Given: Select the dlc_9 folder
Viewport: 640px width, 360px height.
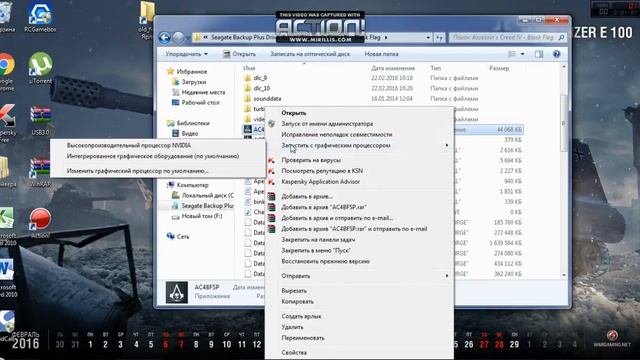Looking at the screenshot, I should coord(260,78).
